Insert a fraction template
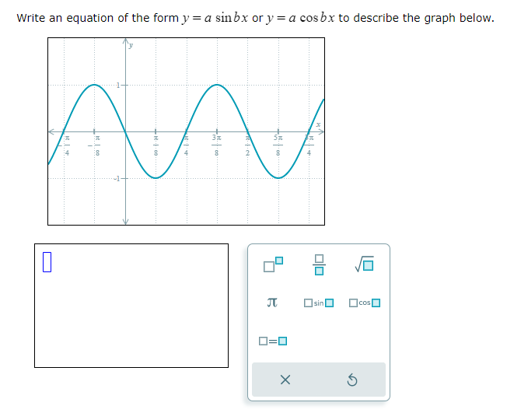 click(319, 264)
